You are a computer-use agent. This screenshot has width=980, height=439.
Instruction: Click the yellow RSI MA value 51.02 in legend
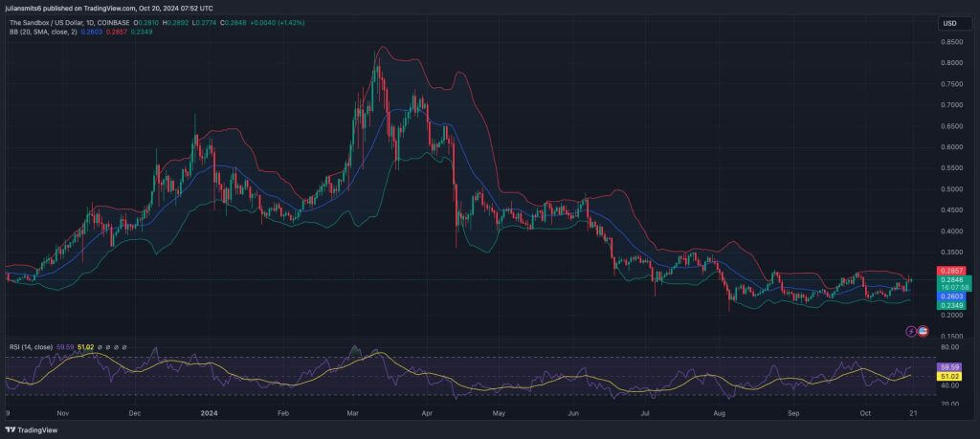[x=85, y=346]
